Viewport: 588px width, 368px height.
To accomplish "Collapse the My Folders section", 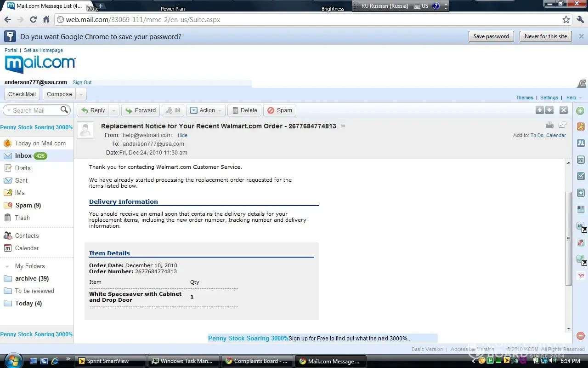I will [x=7, y=266].
